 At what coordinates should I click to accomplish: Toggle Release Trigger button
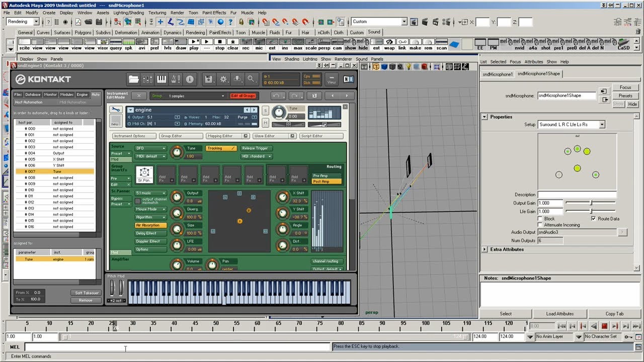pos(256,148)
